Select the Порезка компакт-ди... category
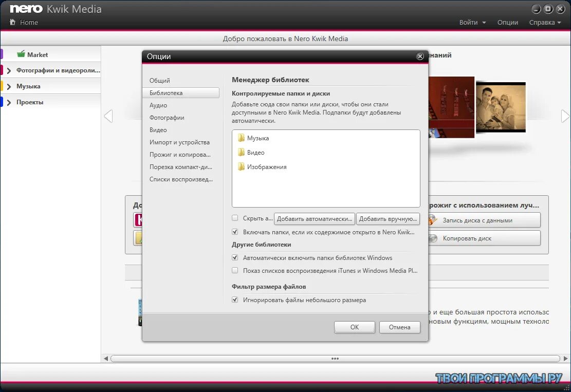Viewport: 571px width, 392px height. coord(181,167)
